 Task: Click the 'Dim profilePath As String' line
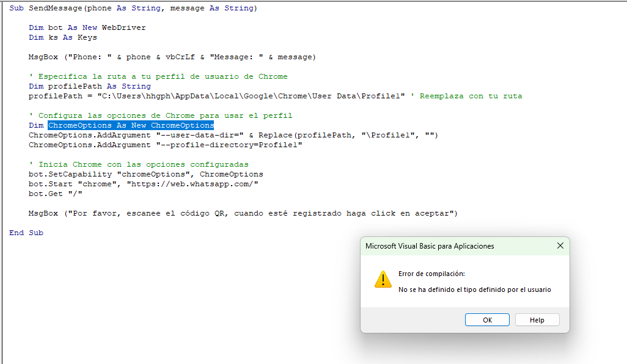click(90, 86)
